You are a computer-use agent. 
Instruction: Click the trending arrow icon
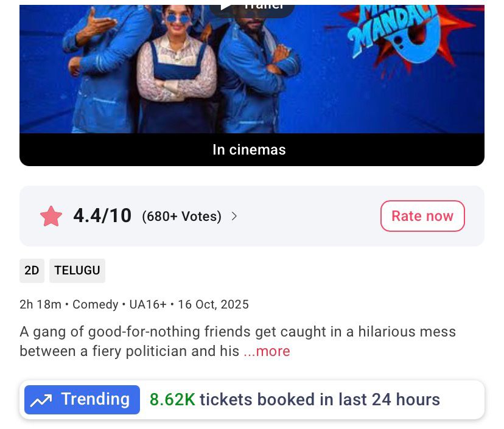click(41, 400)
